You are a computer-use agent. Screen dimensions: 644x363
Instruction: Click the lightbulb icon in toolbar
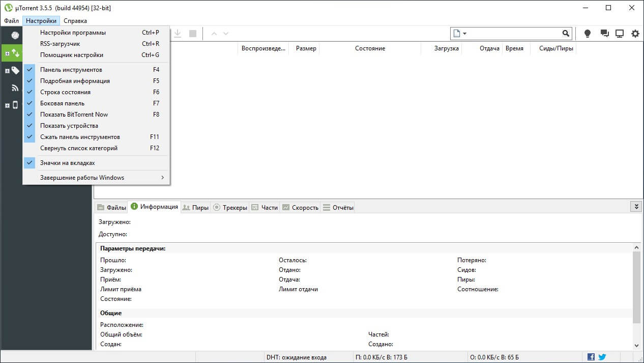tap(588, 34)
